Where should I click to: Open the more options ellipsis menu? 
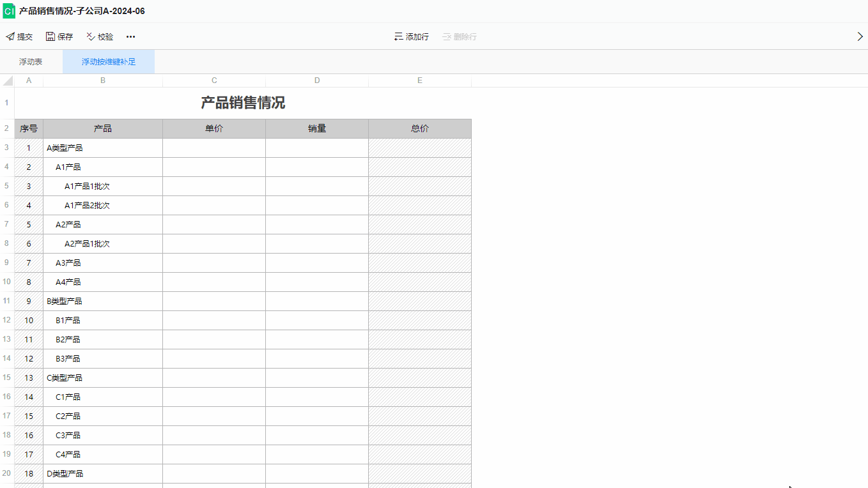point(130,37)
